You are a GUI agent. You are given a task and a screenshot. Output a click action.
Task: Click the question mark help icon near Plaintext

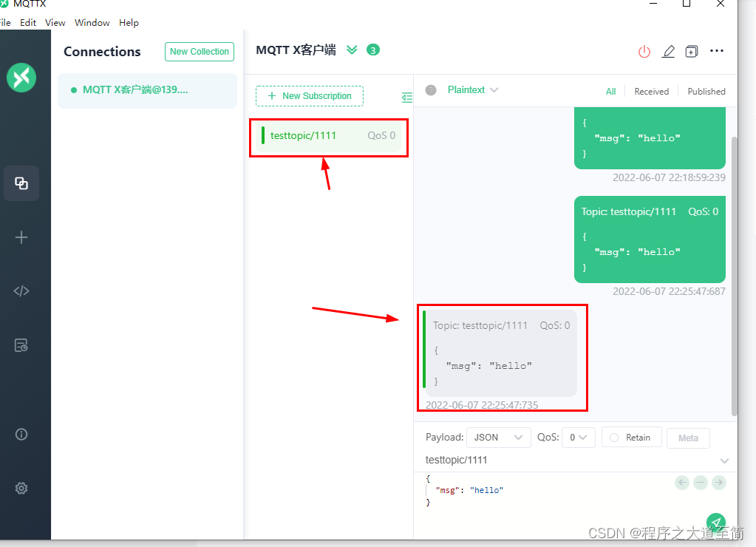tap(431, 89)
